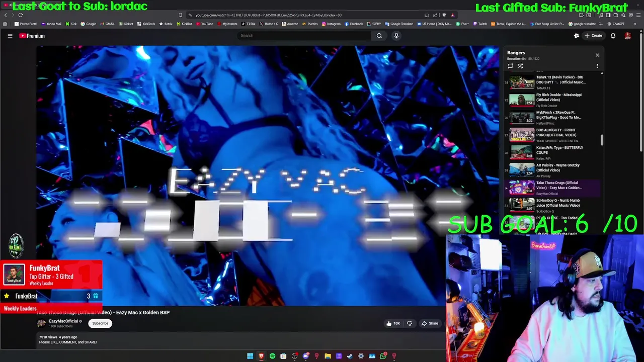Open the Yahoo Mail bookmark
Viewport: 644px width, 362px height.
tap(51, 24)
